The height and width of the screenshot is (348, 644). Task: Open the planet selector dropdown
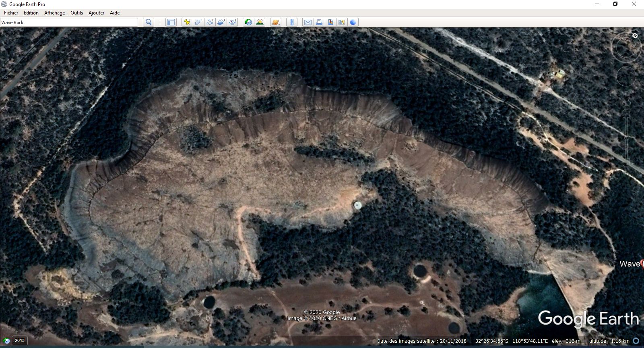click(x=276, y=22)
